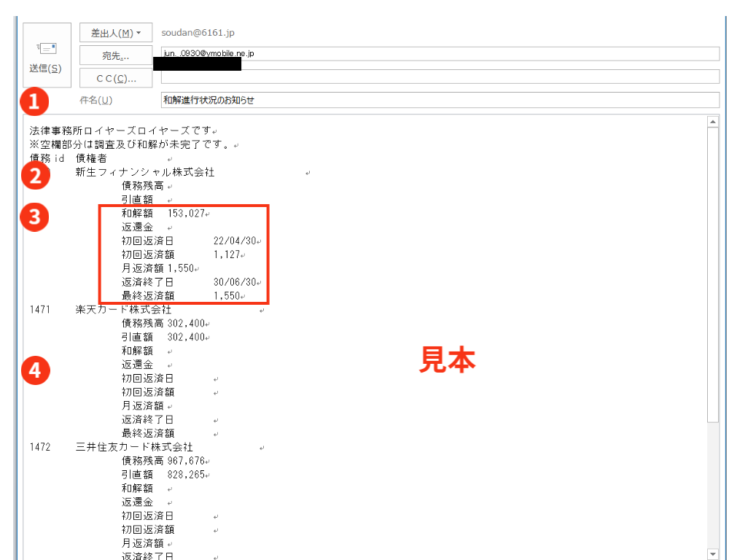Click creditor name 三井住友カード株式会社
This screenshot has width=729, height=560.
click(x=134, y=447)
